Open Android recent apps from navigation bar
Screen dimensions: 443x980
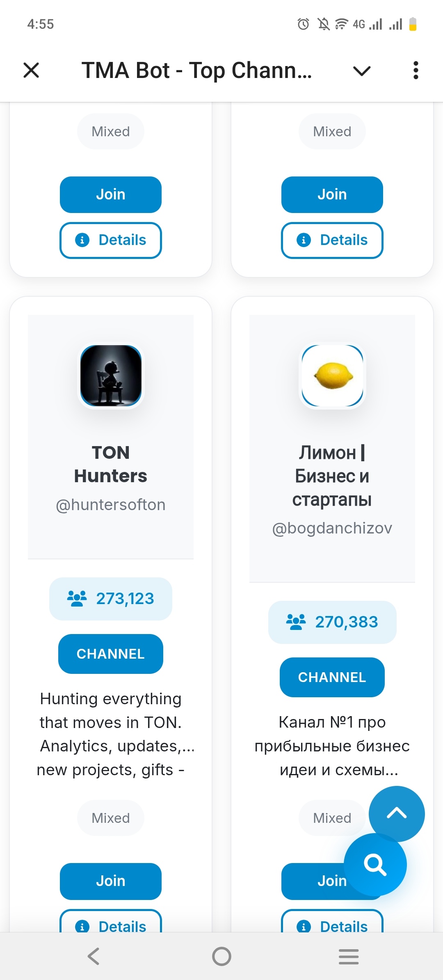click(348, 956)
